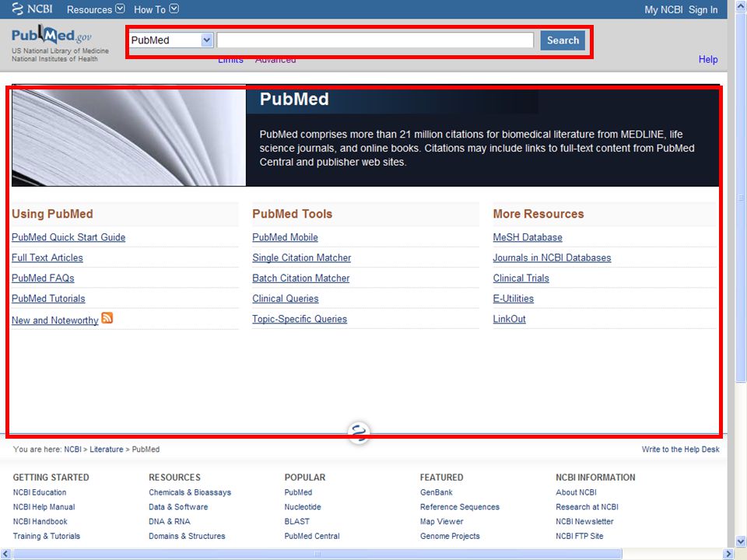This screenshot has height=560, width=747.
Task: Click the vertical scrollbar down arrow
Action: pyautogui.click(x=742, y=541)
